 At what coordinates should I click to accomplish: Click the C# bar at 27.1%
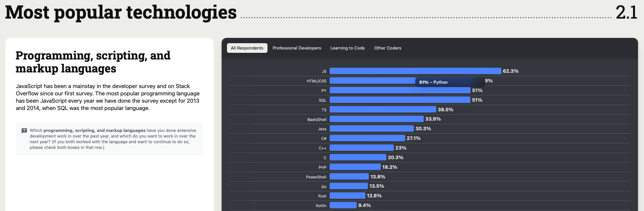367,138
